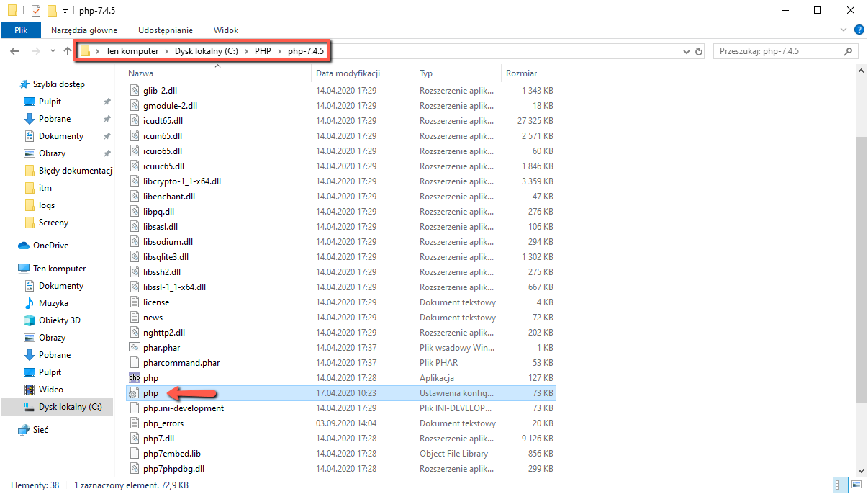Screen dimensions: 868x494
Task: Select Ten komputer in navigation pane
Action: (x=59, y=269)
